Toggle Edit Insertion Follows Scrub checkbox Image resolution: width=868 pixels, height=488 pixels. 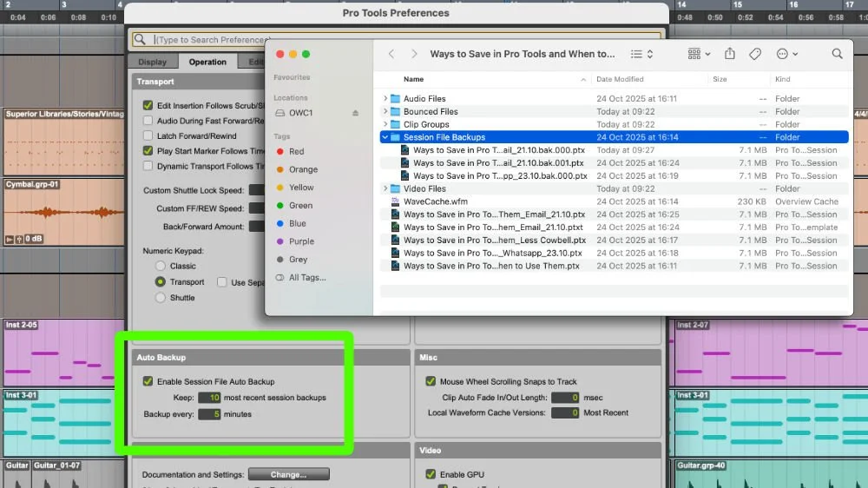(148, 105)
